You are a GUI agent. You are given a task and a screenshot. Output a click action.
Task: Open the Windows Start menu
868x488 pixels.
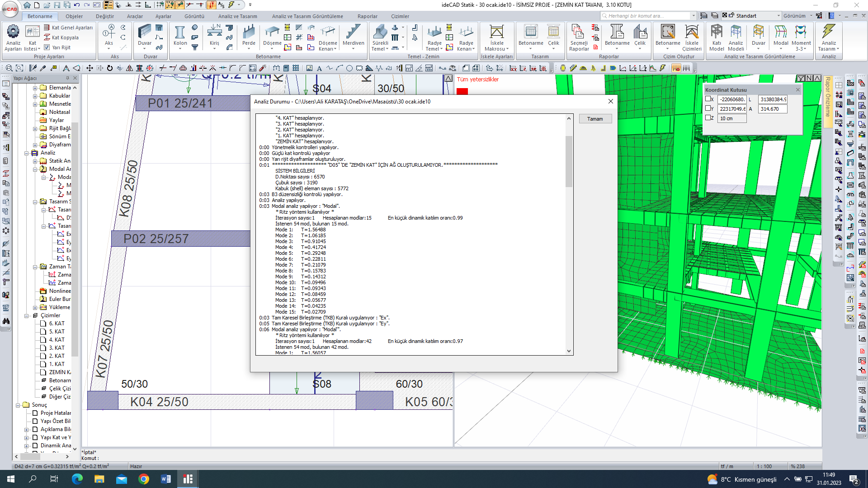click(11, 479)
